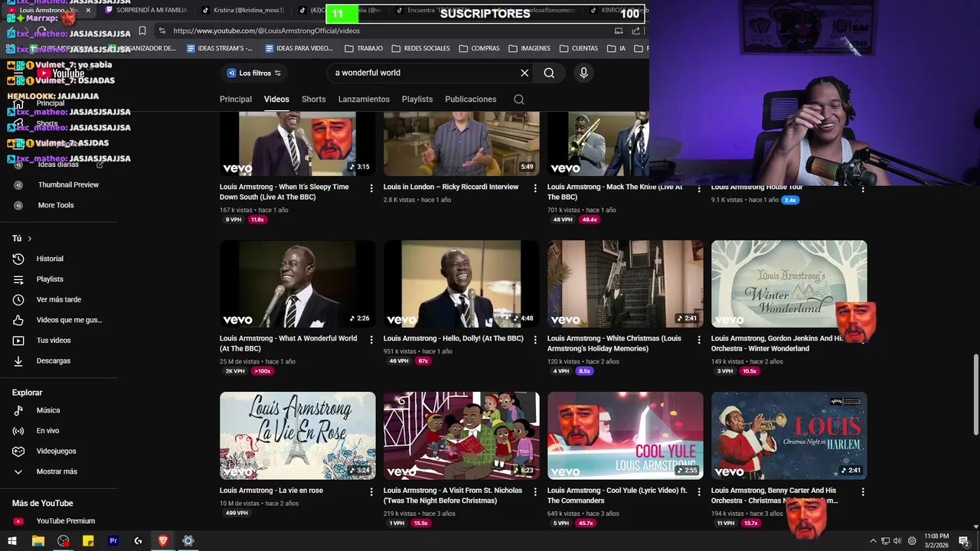Toggle the 'Los filtros' extension button
Viewport: 980px width, 551px height.
tap(254, 73)
